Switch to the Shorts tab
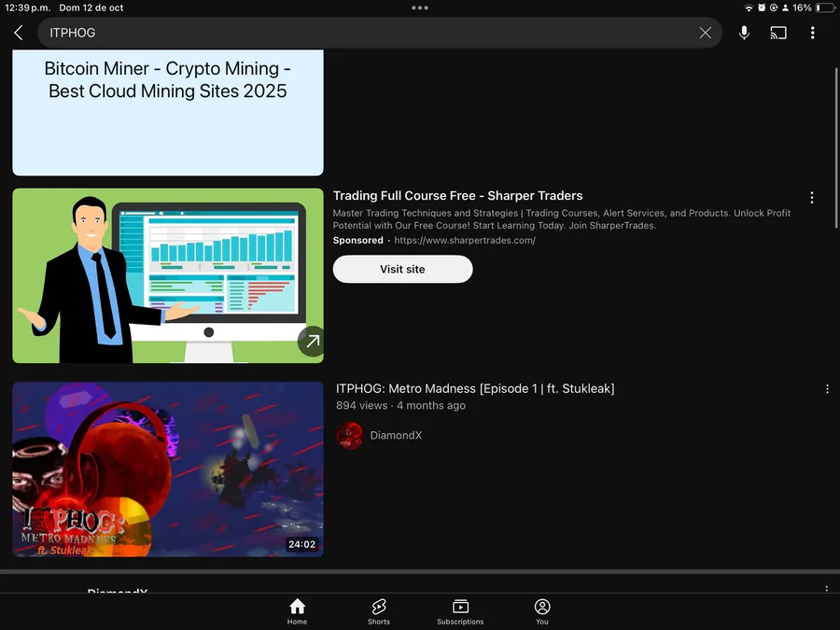 379,611
